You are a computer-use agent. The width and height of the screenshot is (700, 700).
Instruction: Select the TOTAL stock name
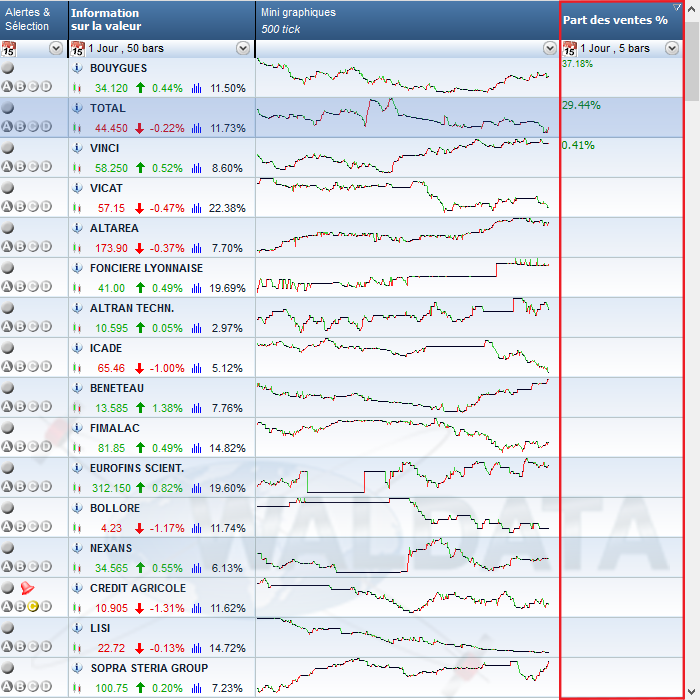click(x=108, y=108)
